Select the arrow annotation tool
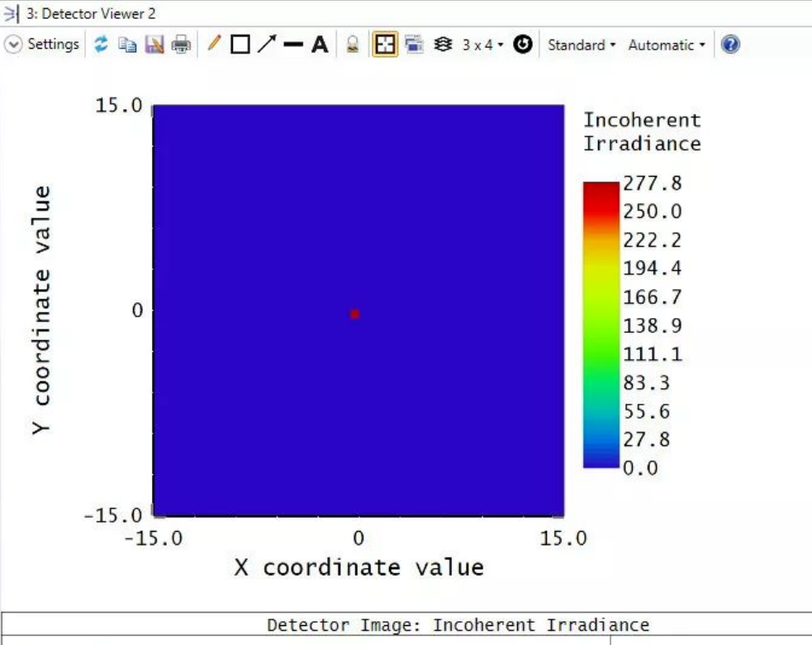Viewport: 812px width, 645px height. click(x=267, y=44)
